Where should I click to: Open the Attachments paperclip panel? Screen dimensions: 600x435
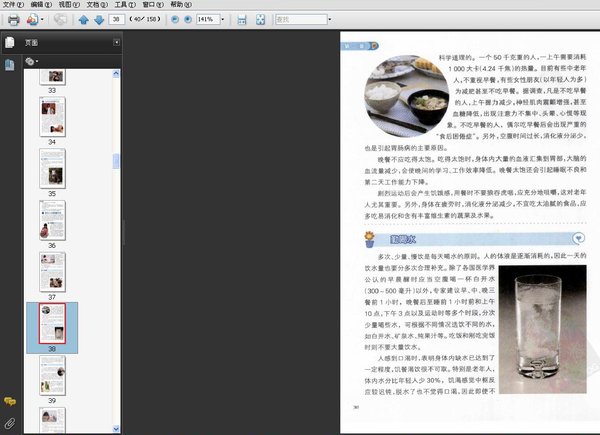(9, 422)
